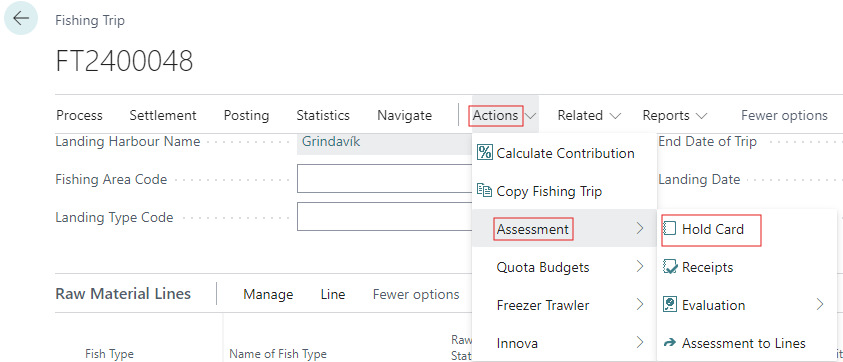Expand the Evaluation submenu arrow
The image size is (843, 362).
click(819, 305)
